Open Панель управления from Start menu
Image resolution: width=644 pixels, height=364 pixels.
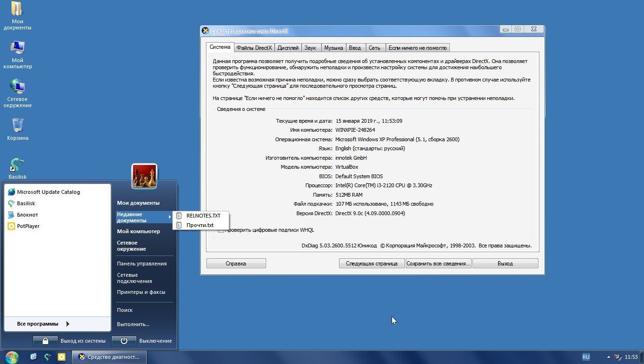click(x=142, y=264)
